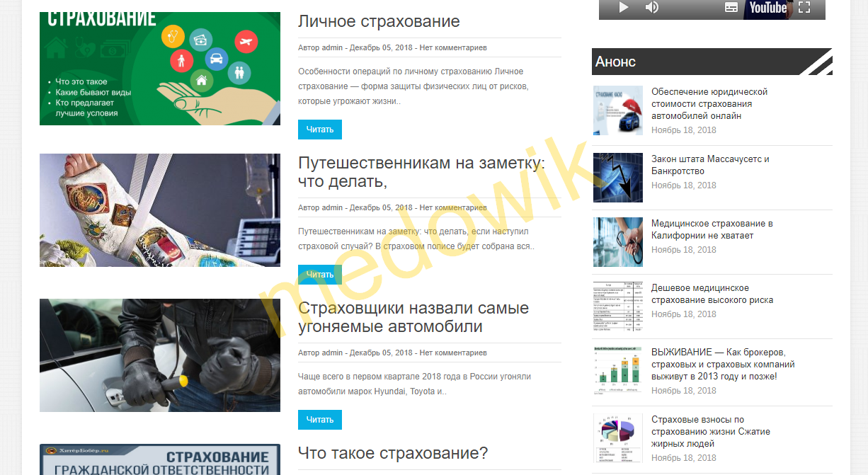Click excerpt 'Особенности операций по личному страхованию'
The width and height of the screenshot is (868, 475).
(x=413, y=86)
